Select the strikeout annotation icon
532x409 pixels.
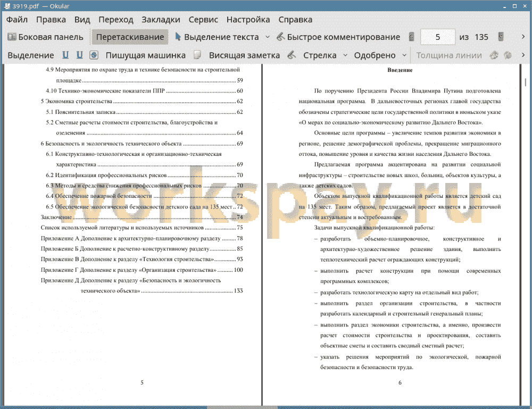pyautogui.click(x=94, y=55)
